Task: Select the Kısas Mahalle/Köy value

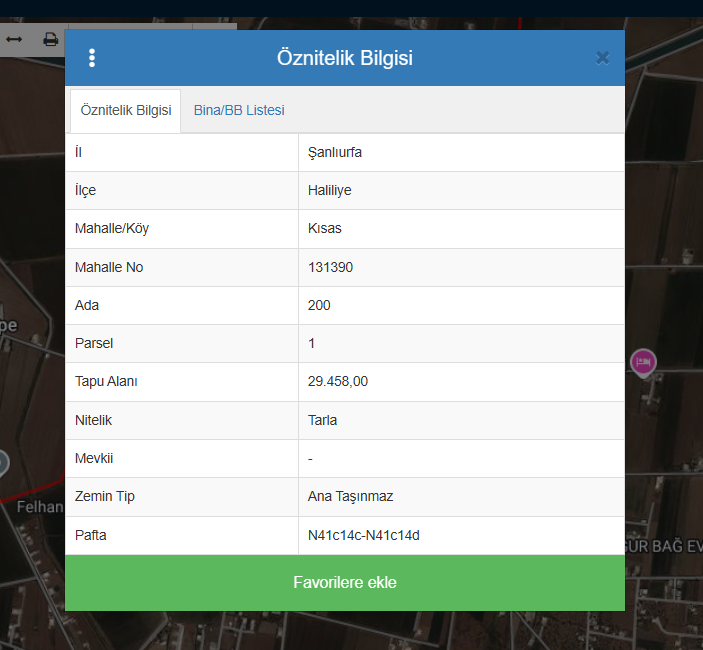Action: [x=325, y=228]
